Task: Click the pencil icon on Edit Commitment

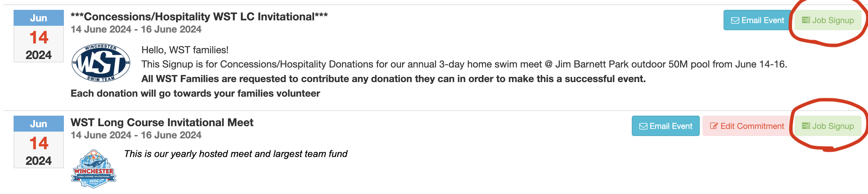Action: click(x=714, y=126)
